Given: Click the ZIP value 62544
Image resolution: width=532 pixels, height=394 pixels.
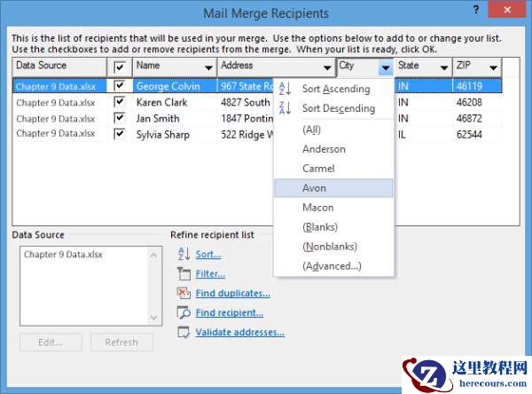Looking at the screenshot, I should pyautogui.click(x=469, y=135).
